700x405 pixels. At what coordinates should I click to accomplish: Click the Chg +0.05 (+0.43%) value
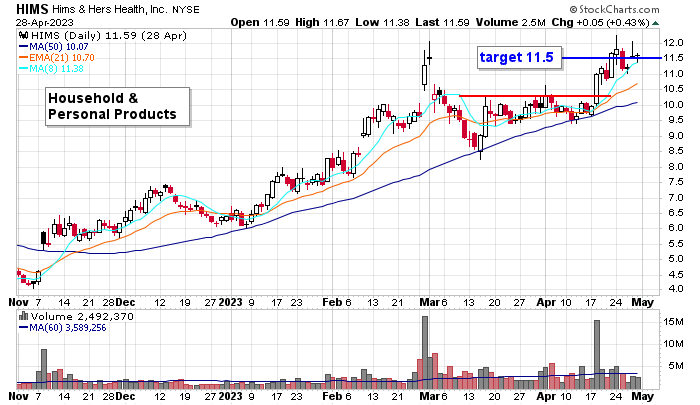point(600,22)
